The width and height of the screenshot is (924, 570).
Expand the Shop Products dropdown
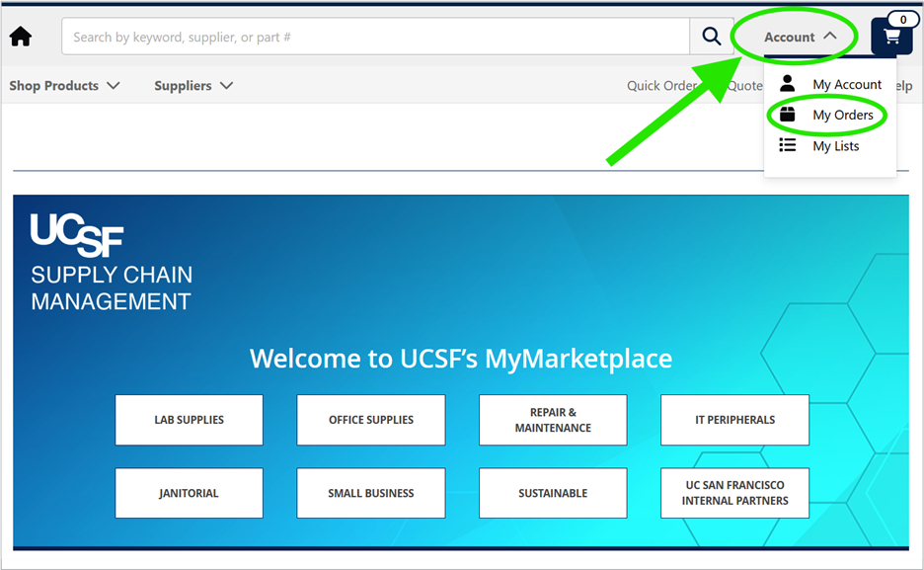click(64, 86)
